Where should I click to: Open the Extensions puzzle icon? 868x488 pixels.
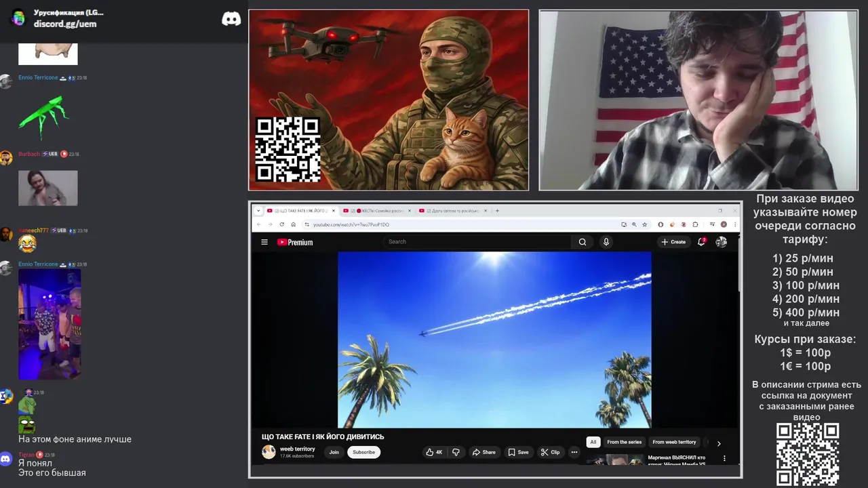pos(695,224)
